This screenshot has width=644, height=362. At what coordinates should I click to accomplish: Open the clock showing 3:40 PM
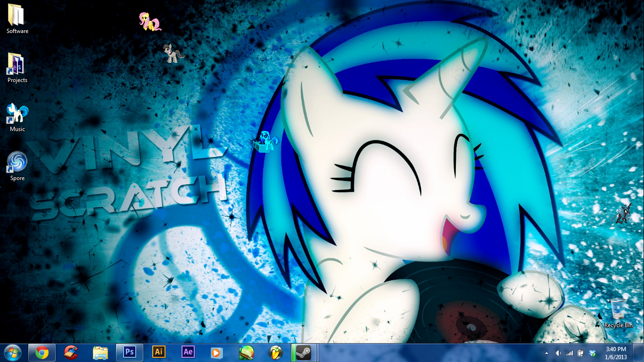tap(615, 352)
